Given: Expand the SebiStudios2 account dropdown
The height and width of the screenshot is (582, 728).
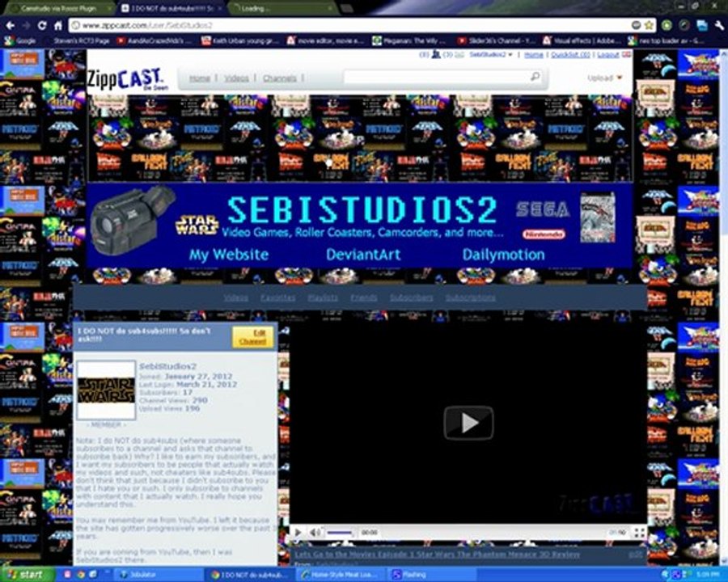Looking at the screenshot, I should [490, 54].
